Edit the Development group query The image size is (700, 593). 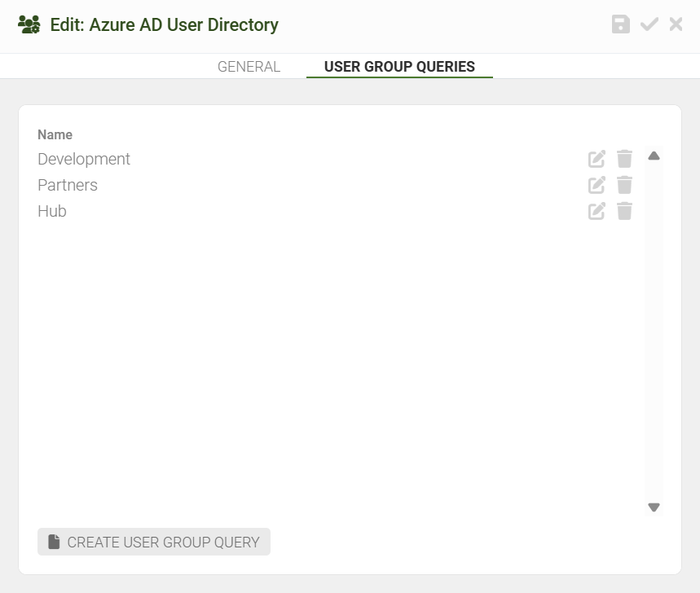tap(597, 159)
